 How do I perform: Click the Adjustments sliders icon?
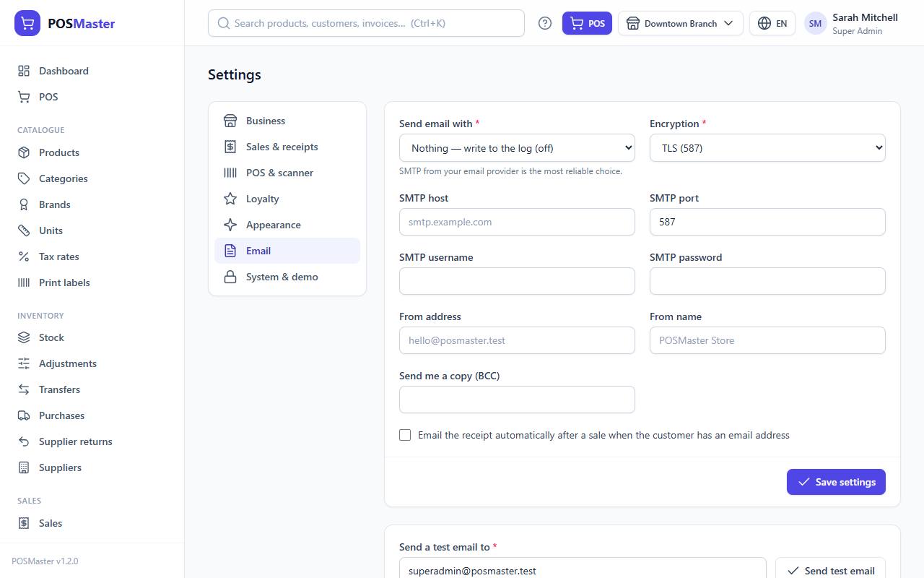[24, 363]
